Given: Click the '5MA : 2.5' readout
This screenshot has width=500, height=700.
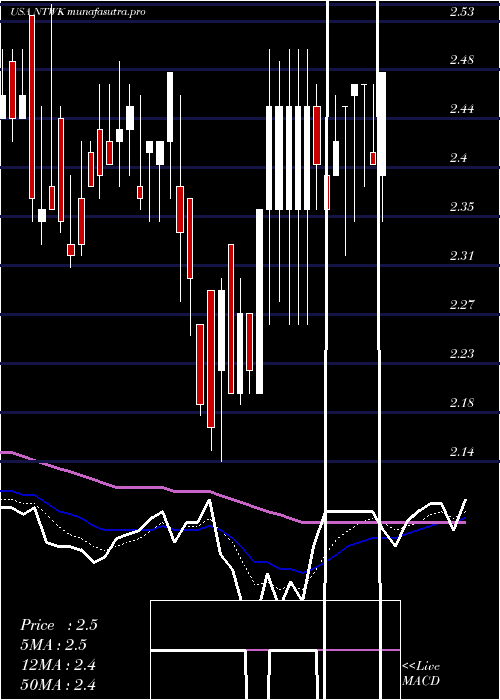Looking at the screenshot, I should coord(54,645).
